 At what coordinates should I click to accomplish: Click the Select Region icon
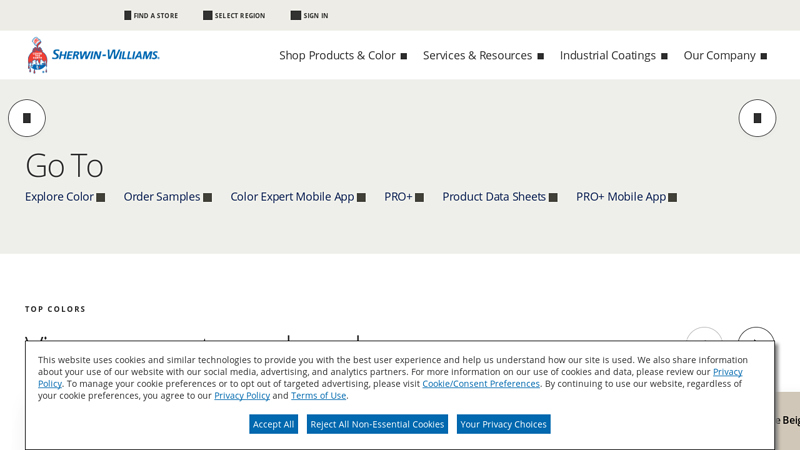click(x=208, y=16)
